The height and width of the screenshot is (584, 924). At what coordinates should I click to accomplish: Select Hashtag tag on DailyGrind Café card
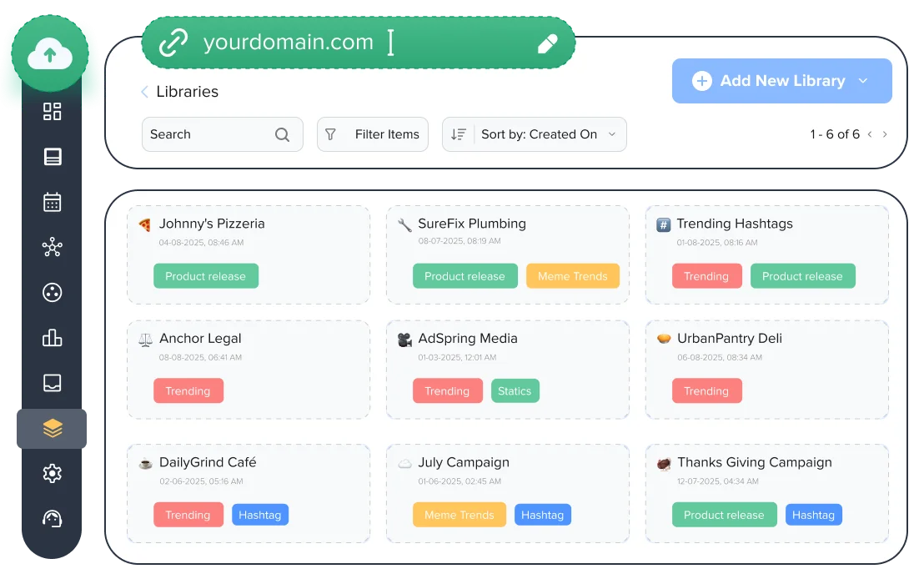259,515
